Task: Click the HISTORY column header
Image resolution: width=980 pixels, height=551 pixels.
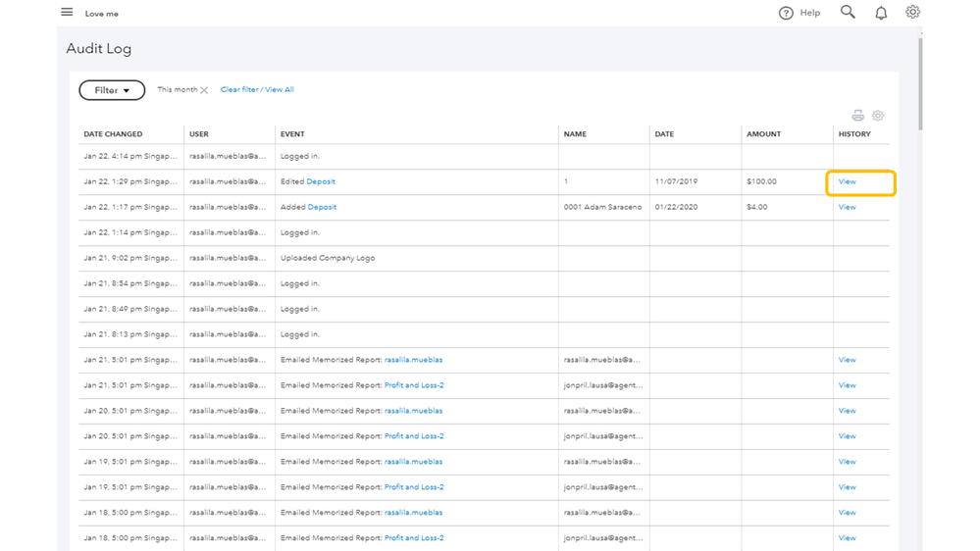Action: click(x=854, y=134)
